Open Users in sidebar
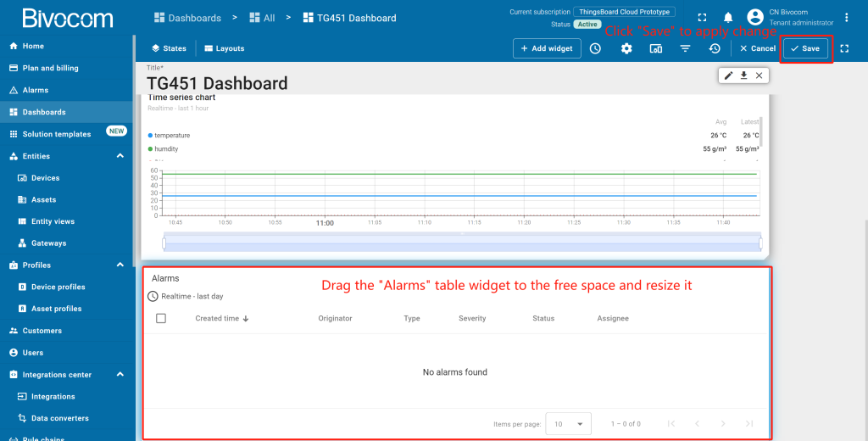 [x=66, y=352]
